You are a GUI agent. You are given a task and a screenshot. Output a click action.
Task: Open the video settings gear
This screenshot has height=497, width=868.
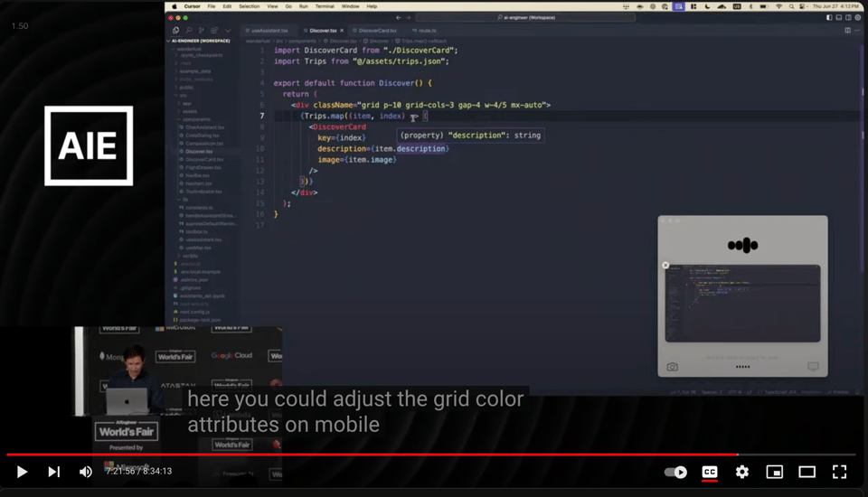pyautogui.click(x=742, y=472)
